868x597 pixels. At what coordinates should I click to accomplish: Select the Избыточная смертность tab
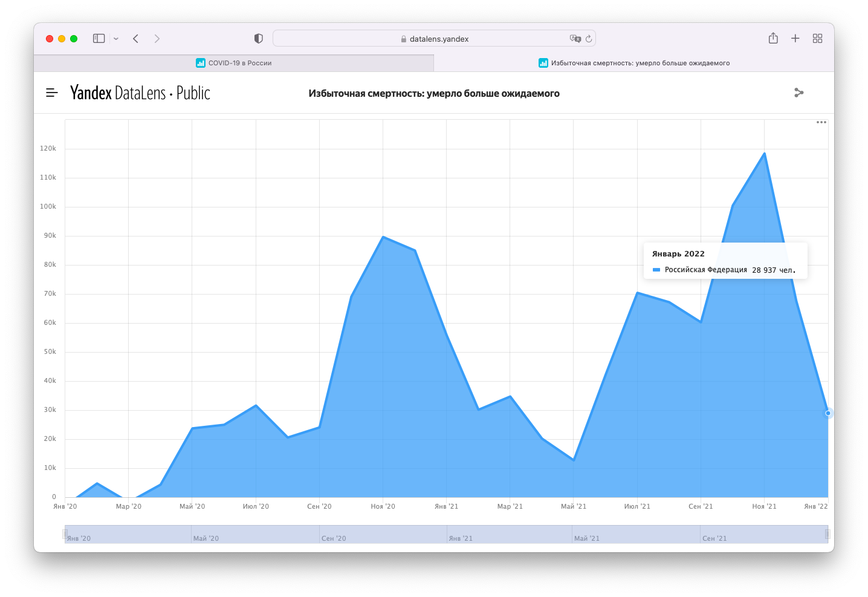click(634, 63)
